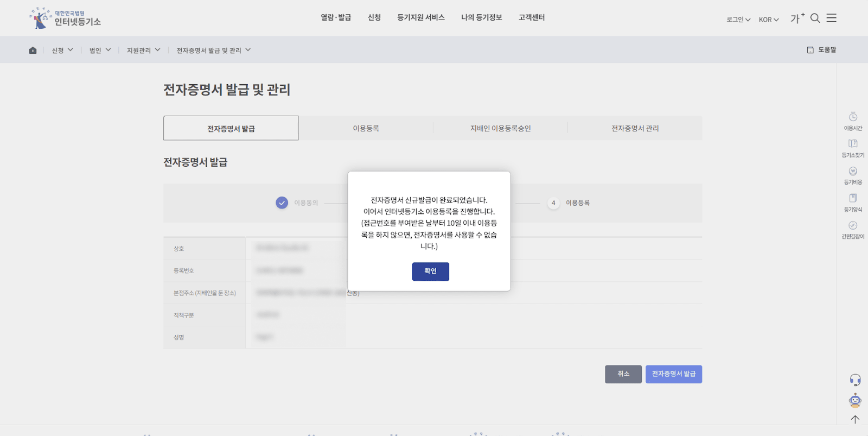
Task: Expand the 지원관리 breadcrumb dropdown
Action: [144, 50]
